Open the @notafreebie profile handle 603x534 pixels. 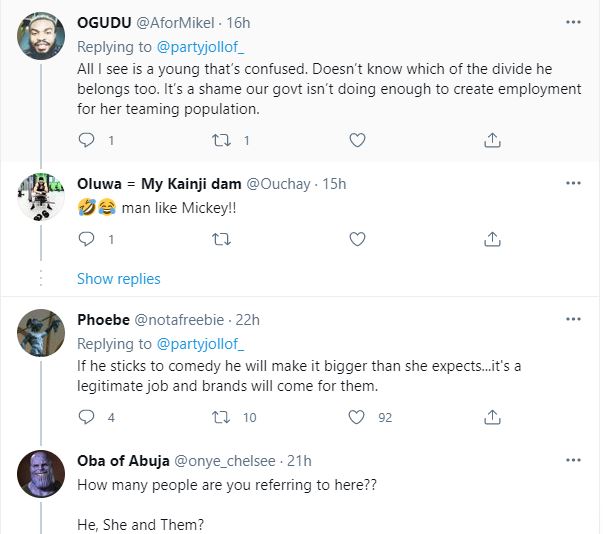(x=178, y=320)
